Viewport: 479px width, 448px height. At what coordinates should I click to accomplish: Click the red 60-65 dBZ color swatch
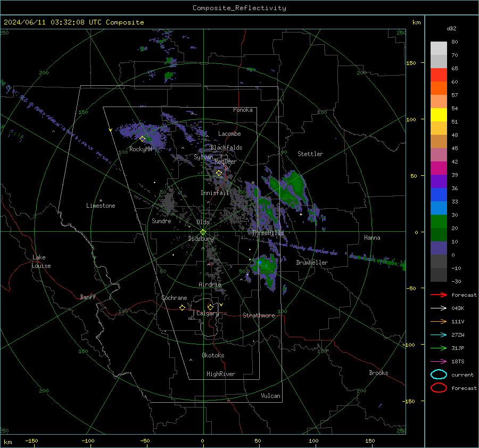point(439,75)
